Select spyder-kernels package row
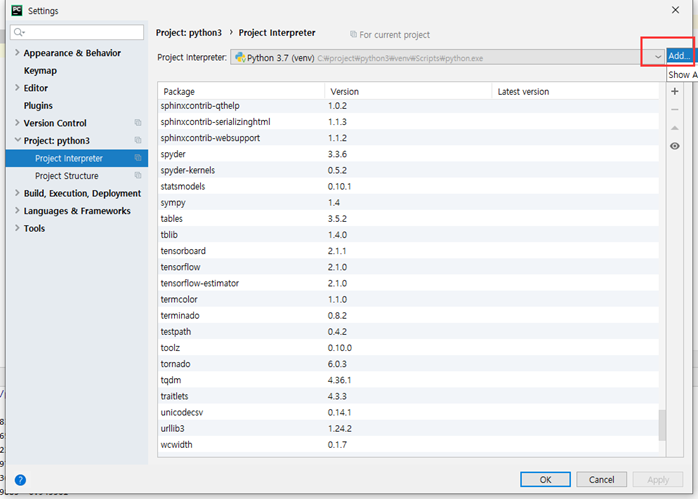The image size is (698, 499). pos(408,170)
